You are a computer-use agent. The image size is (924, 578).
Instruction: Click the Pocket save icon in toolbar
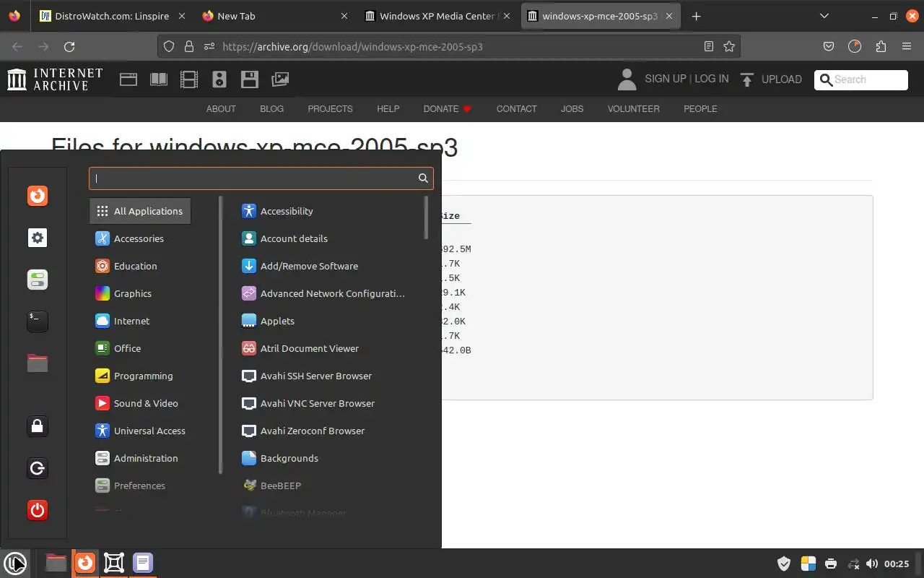tap(829, 46)
